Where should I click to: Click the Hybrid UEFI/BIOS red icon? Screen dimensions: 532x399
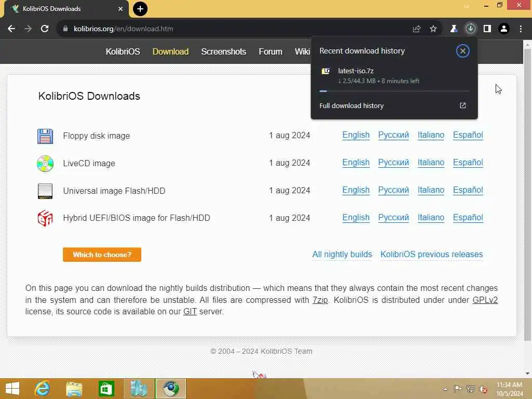click(45, 218)
